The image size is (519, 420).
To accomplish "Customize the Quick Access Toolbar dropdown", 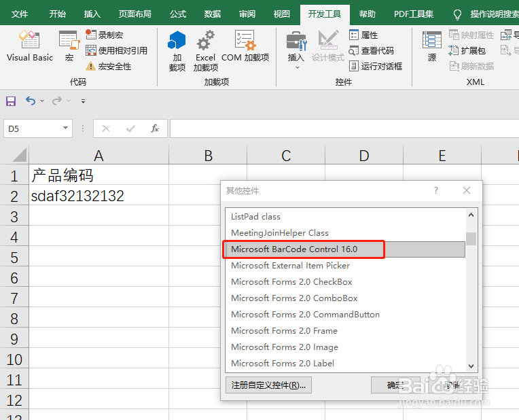I will point(83,101).
